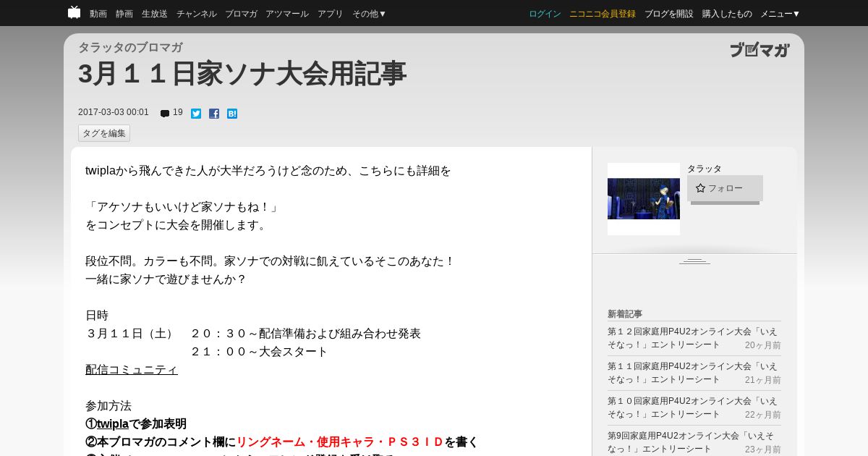The height and width of the screenshot is (456, 868).
Task: Open 購入したもの in the top bar
Action: [727, 14]
